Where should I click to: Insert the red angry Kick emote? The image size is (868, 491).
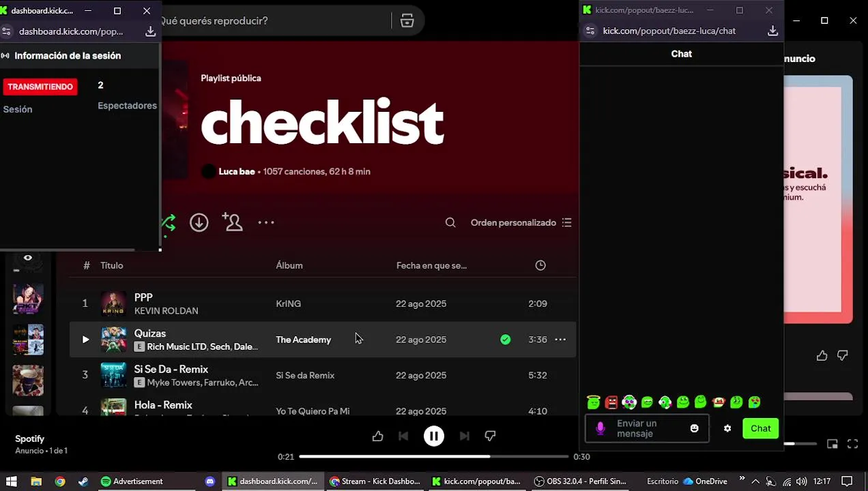(611, 402)
